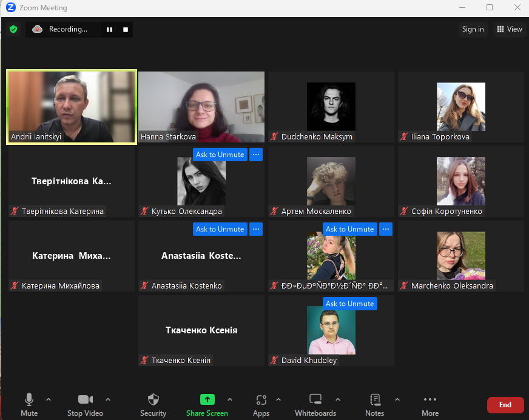Click muted mic icon beside Катерина Михайлова
The height and width of the screenshot is (420, 529).
15,285
